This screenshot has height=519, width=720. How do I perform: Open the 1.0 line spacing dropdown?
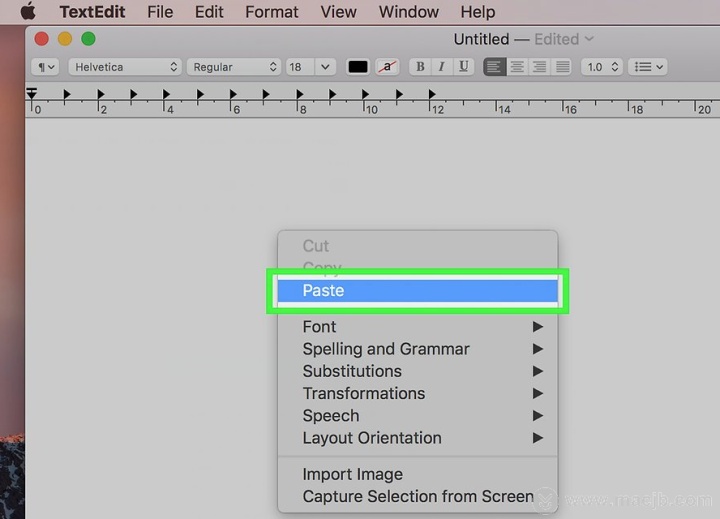[602, 67]
